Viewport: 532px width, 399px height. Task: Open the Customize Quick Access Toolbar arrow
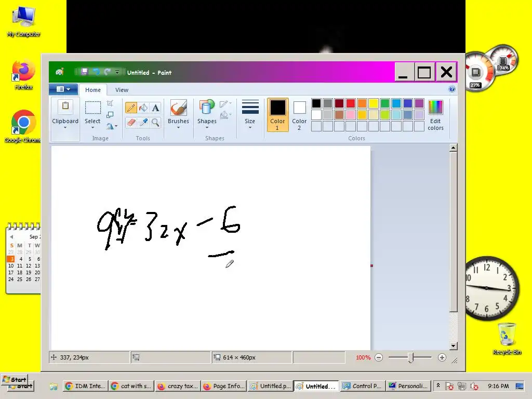[117, 72]
